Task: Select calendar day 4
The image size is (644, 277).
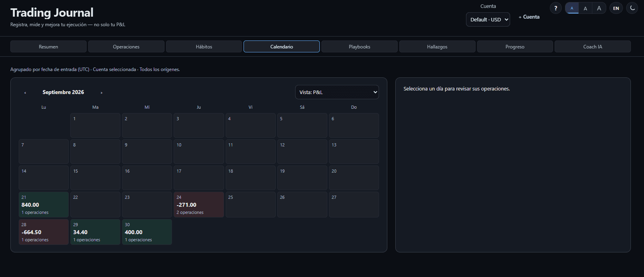Action: pos(251,125)
